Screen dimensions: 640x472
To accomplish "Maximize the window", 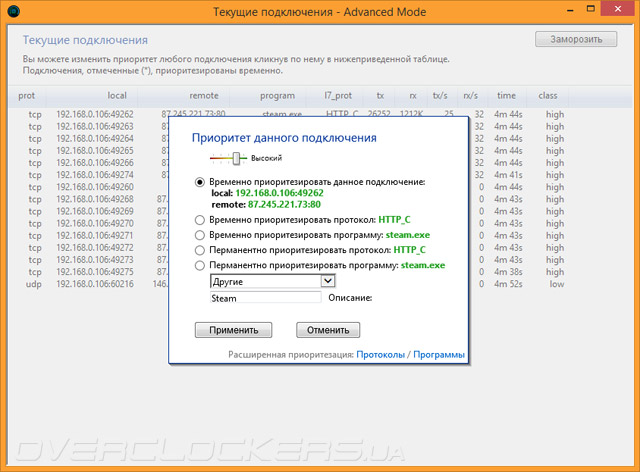I will click(591, 9).
